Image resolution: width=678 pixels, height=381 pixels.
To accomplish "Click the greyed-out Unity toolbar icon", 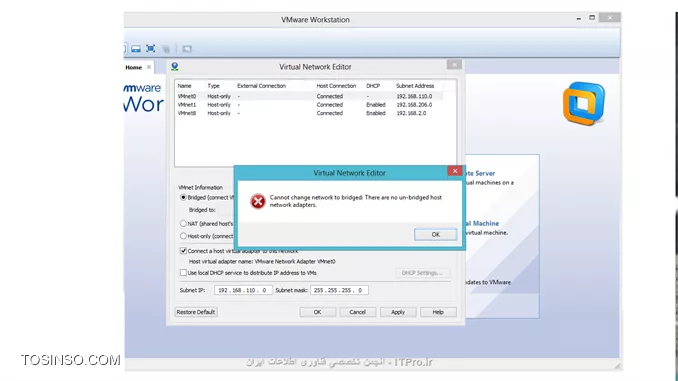I will click(166, 49).
